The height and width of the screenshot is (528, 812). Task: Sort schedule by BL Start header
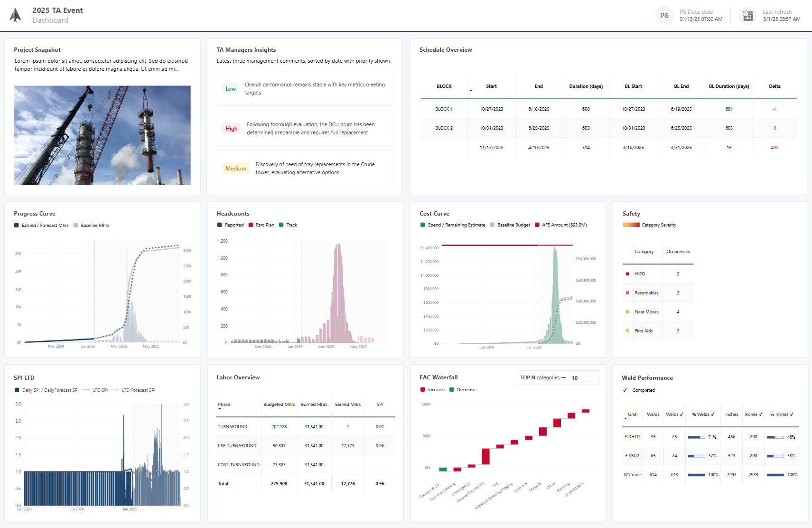[634, 86]
